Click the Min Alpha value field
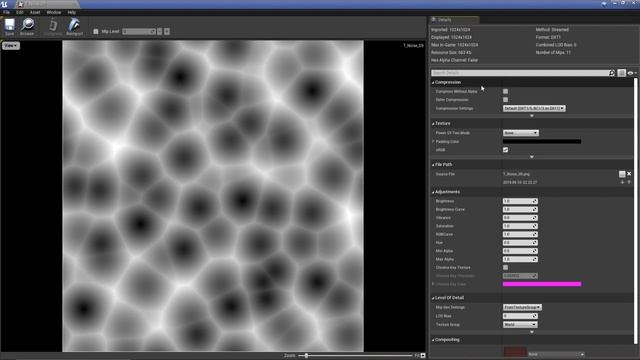Image resolution: width=640 pixels, height=360 pixels. (x=520, y=251)
